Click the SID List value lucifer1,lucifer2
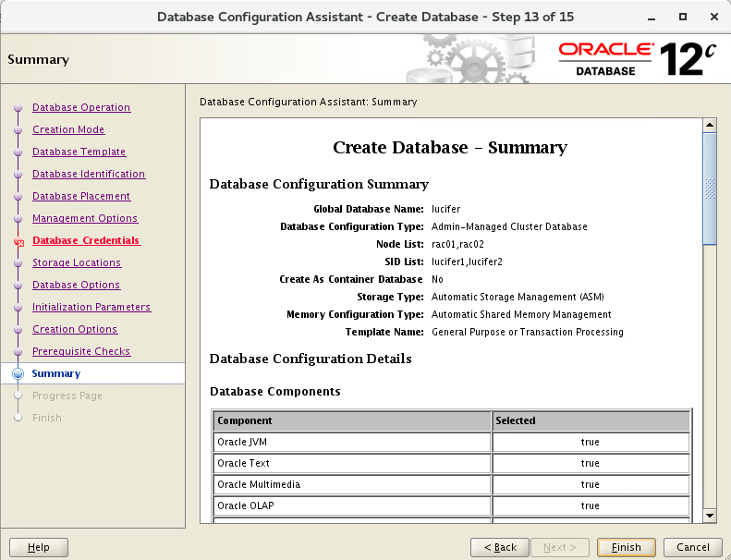 [467, 262]
